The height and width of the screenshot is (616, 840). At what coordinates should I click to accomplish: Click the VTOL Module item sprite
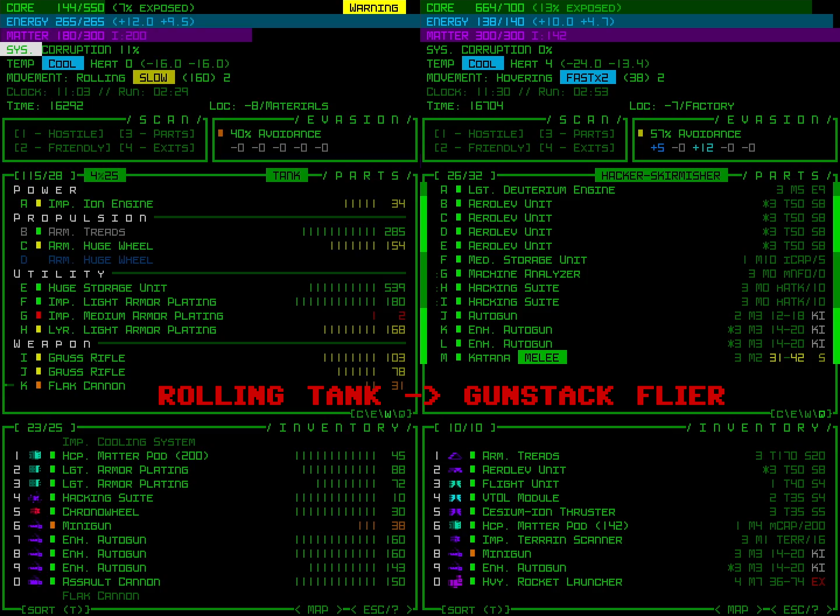click(455, 498)
